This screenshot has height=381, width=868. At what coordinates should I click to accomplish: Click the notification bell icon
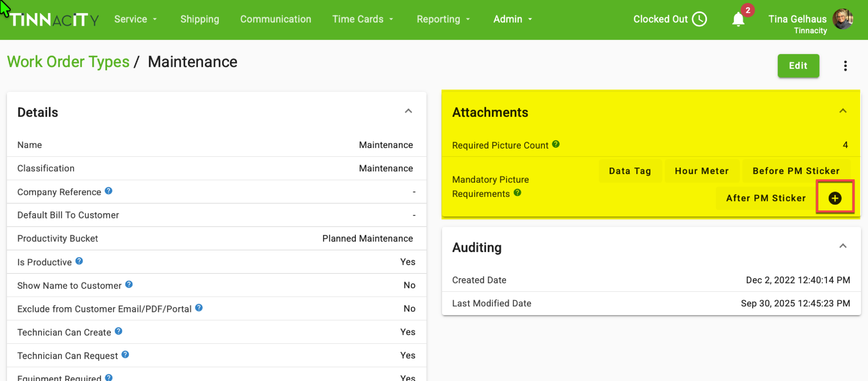pyautogui.click(x=738, y=20)
